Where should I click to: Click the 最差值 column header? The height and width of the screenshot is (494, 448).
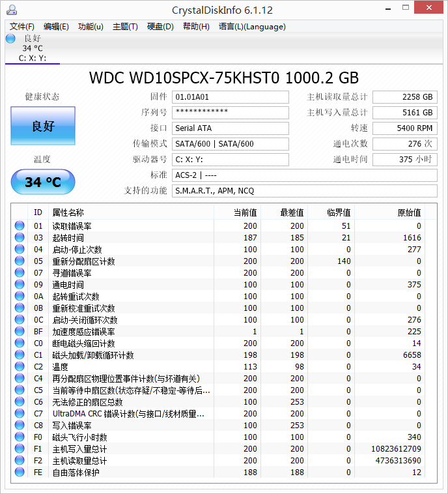285,212
